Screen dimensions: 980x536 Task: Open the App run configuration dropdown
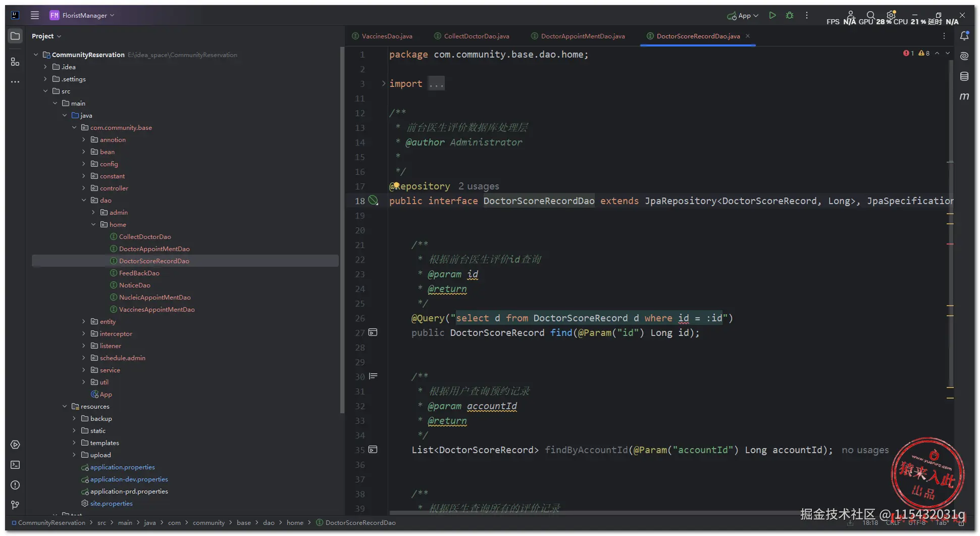743,16
